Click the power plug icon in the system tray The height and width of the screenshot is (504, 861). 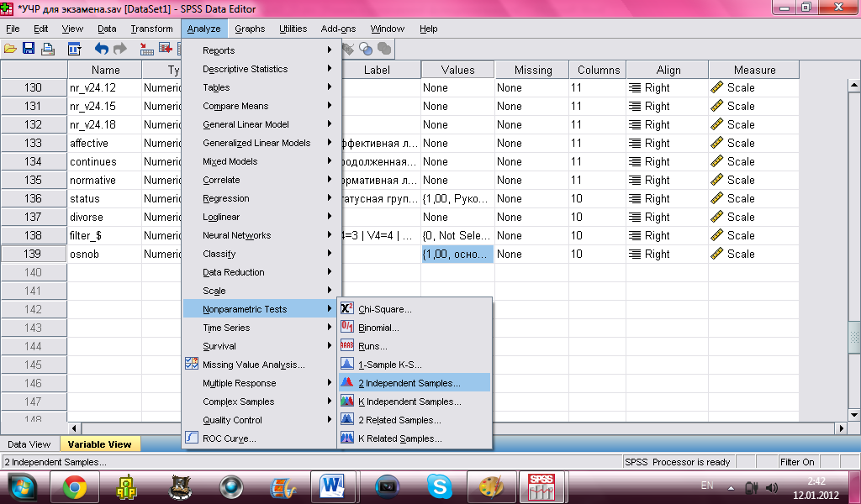[x=751, y=487]
